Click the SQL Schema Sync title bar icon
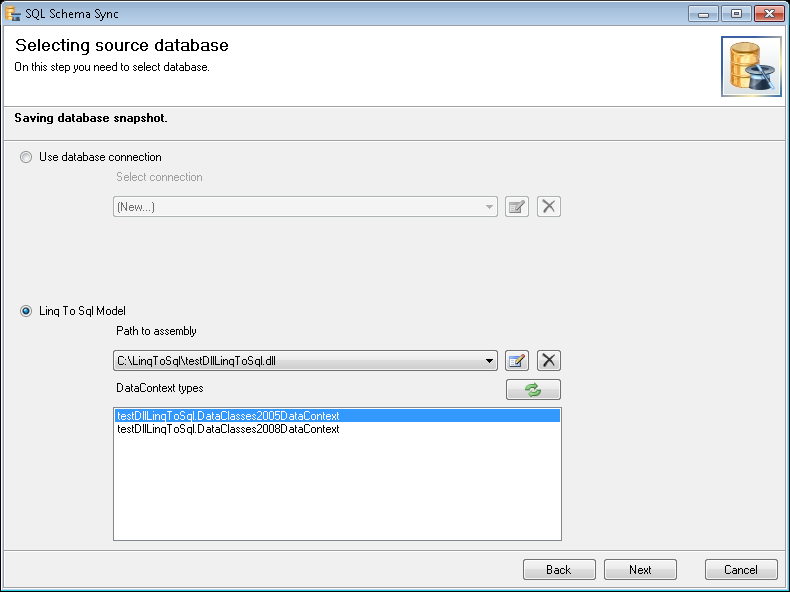 pos(13,13)
